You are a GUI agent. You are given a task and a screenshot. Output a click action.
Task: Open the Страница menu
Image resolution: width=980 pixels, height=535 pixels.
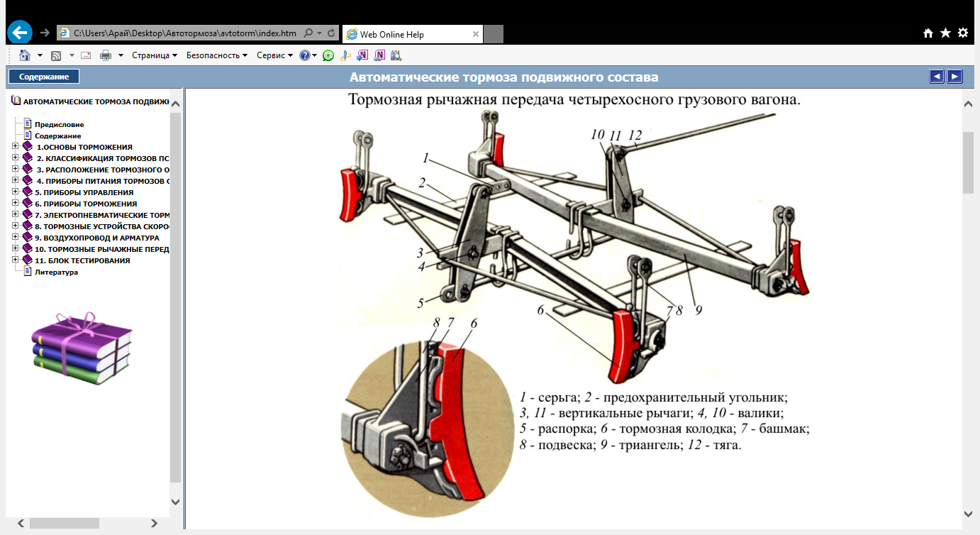tap(154, 55)
